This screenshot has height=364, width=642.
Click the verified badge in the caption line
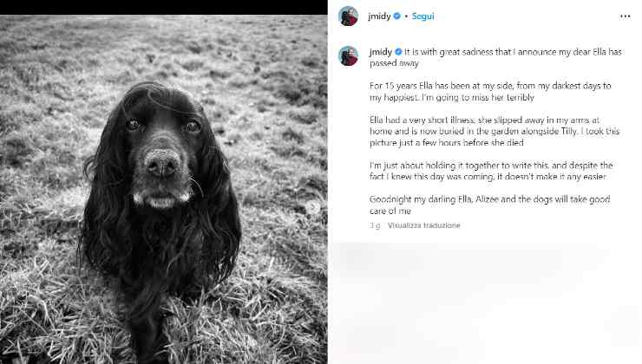398,52
